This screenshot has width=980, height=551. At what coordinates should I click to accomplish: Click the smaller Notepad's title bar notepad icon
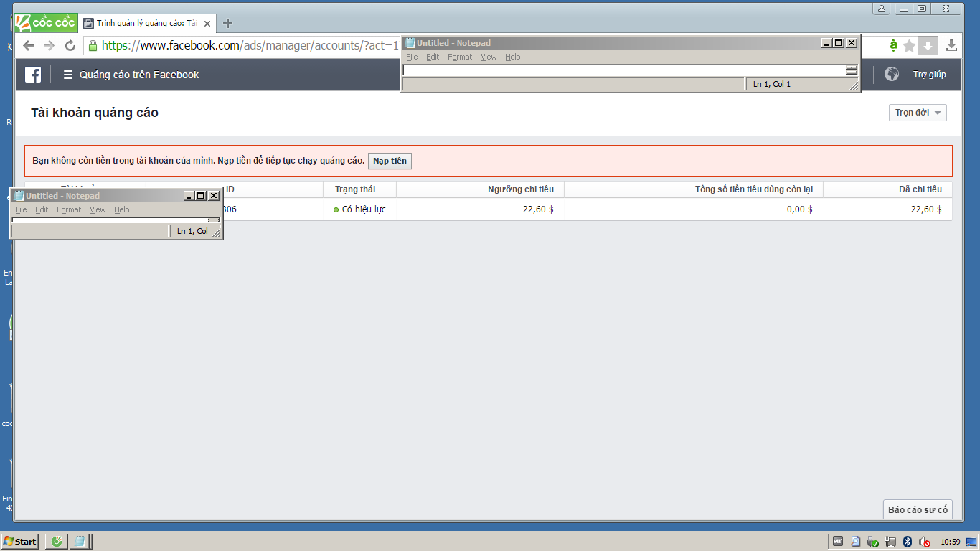19,196
